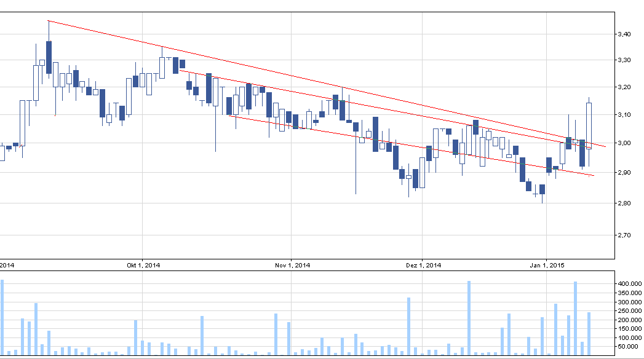Select the 'Nov 1, 2014' date label
The image size is (644, 359).
click(x=292, y=266)
